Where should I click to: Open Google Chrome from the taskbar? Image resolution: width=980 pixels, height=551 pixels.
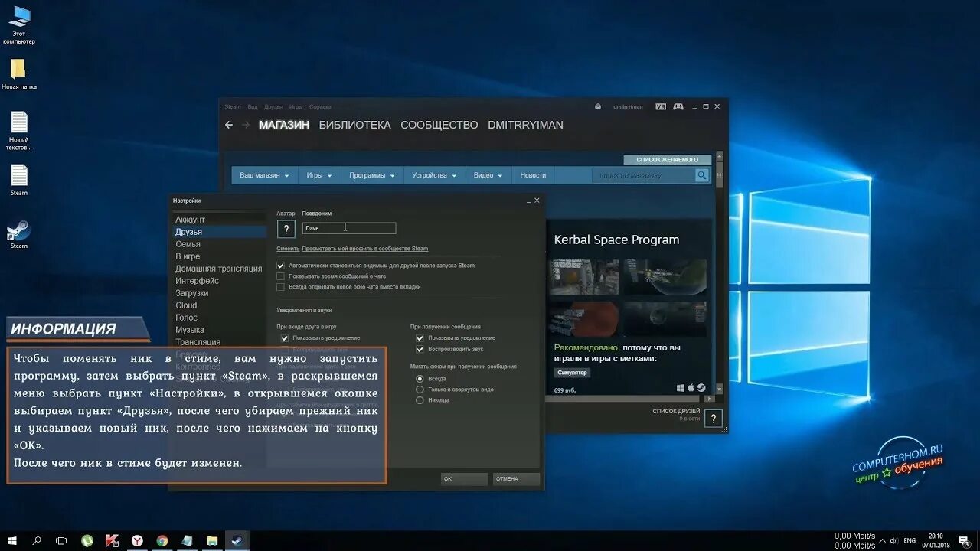(162, 540)
